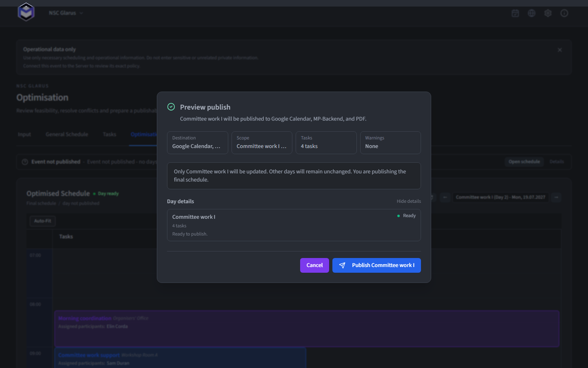Open the Morning coordination schedule block
The height and width of the screenshot is (368, 588).
coord(307,329)
